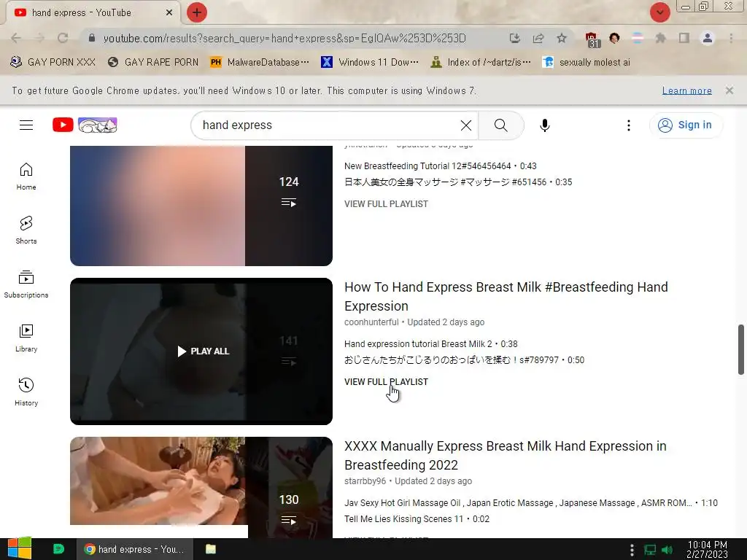
Task: Open the MalwareDatabase bookmark
Action: (260, 62)
